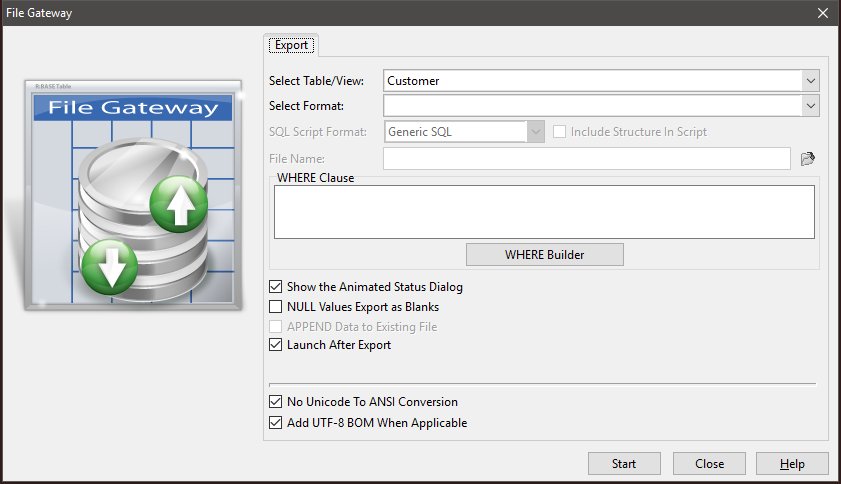841x484 pixels.
Task: Click the File Name input field
Action: (x=587, y=158)
